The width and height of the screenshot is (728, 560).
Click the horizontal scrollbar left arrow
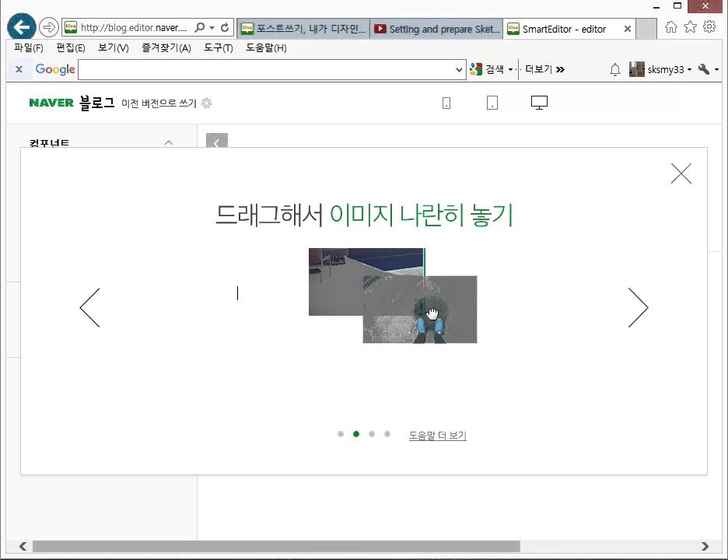(23, 546)
